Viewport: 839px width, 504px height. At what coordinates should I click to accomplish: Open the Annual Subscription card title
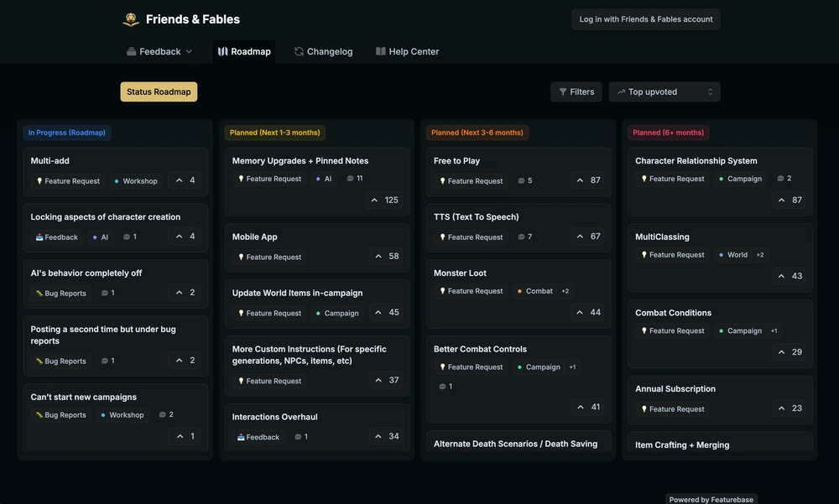click(675, 389)
